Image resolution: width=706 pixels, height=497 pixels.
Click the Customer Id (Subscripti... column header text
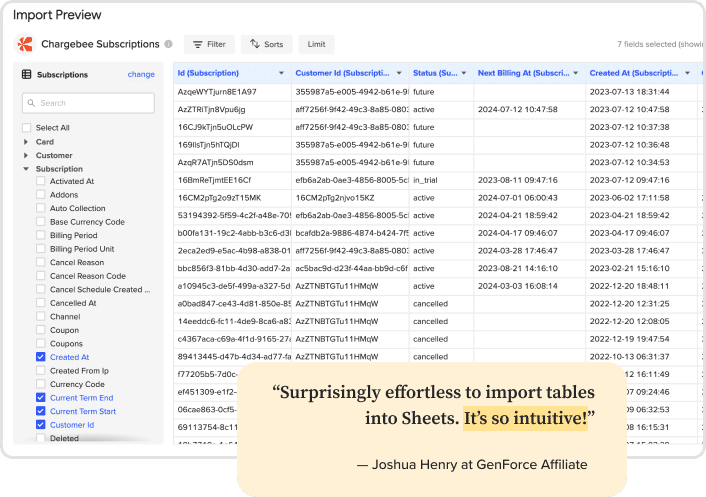pos(342,73)
